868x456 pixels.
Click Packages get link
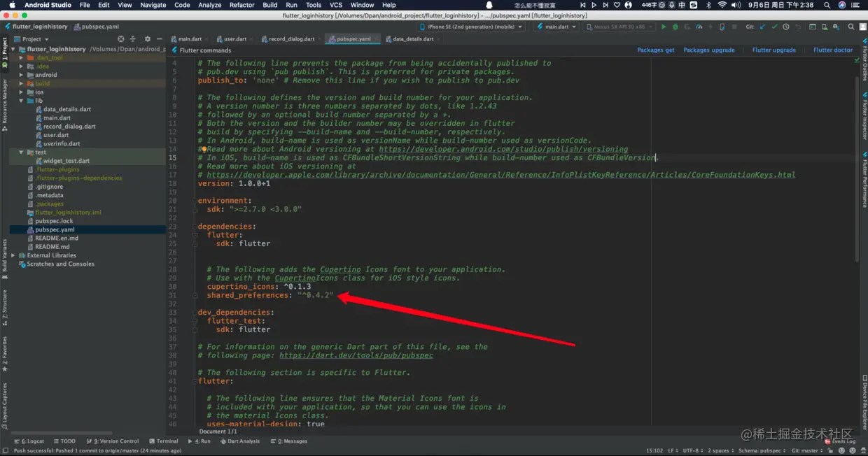point(655,50)
